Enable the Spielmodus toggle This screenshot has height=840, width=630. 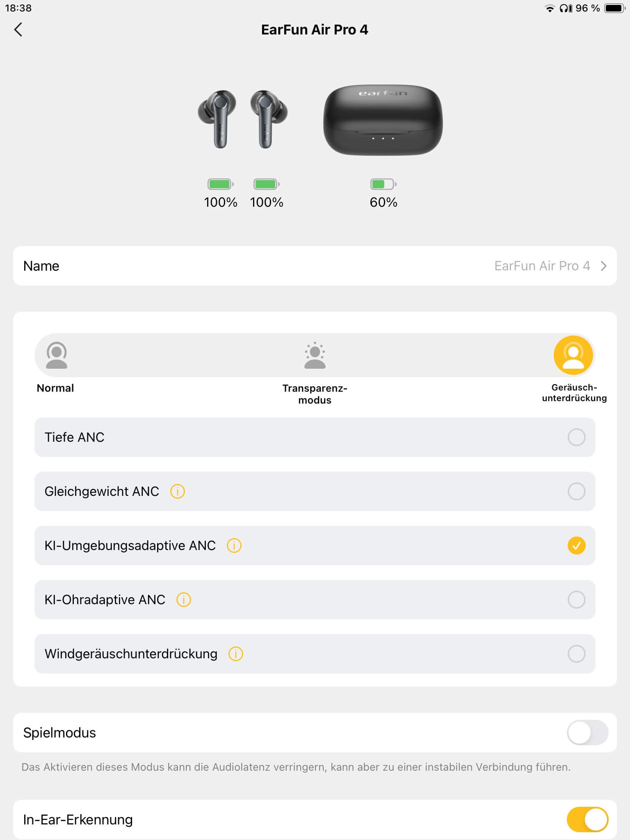[x=587, y=733]
